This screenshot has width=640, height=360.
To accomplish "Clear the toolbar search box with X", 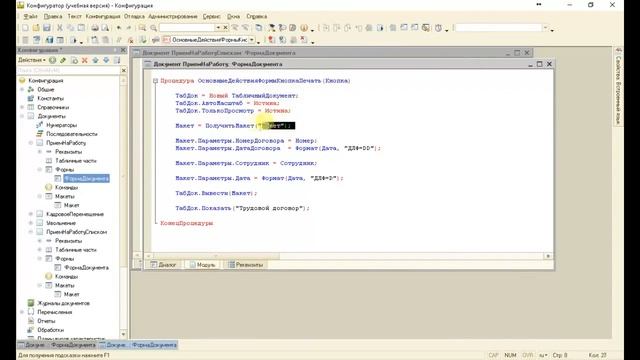I will (x=225, y=28).
